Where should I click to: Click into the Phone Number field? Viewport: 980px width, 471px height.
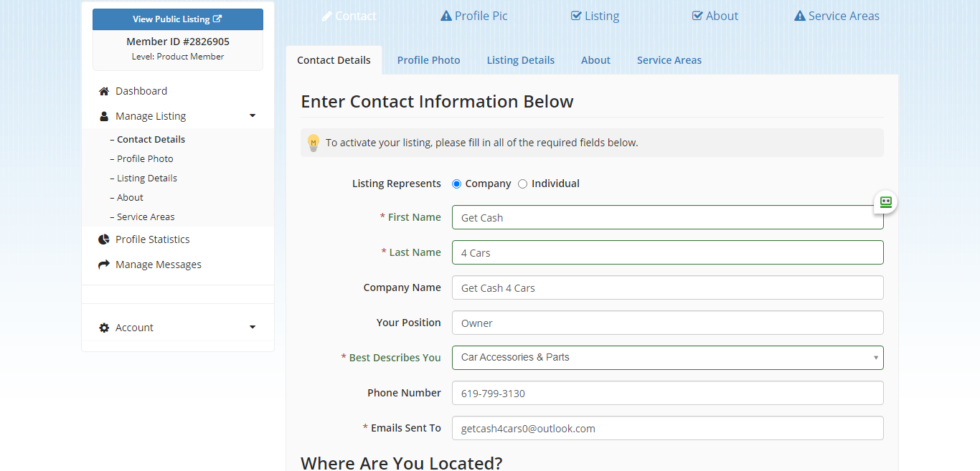(667, 393)
